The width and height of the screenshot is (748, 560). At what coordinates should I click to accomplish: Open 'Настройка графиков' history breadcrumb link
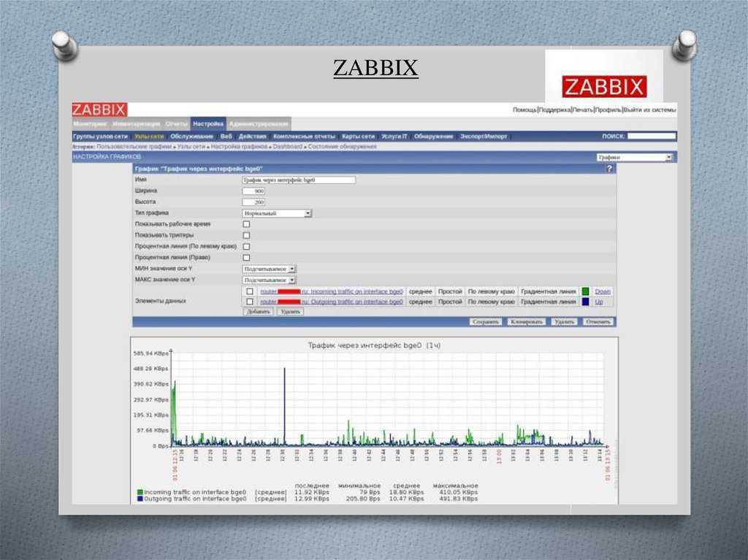[x=239, y=147]
